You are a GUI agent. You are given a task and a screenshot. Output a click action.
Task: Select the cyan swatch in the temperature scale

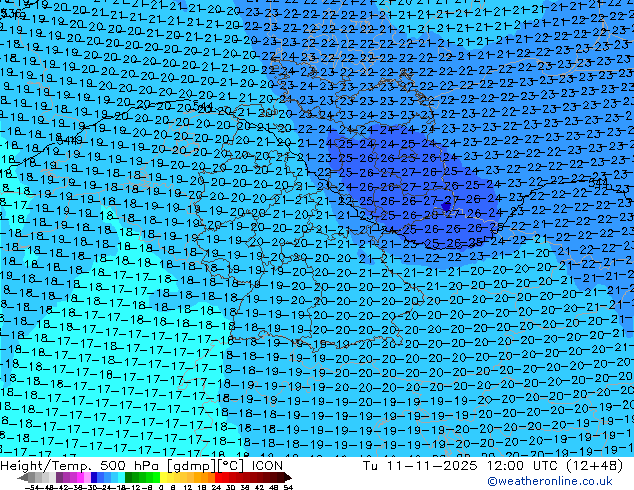click(x=121, y=478)
